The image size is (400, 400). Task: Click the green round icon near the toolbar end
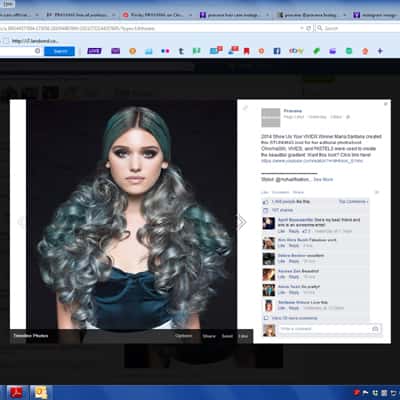tap(349, 51)
